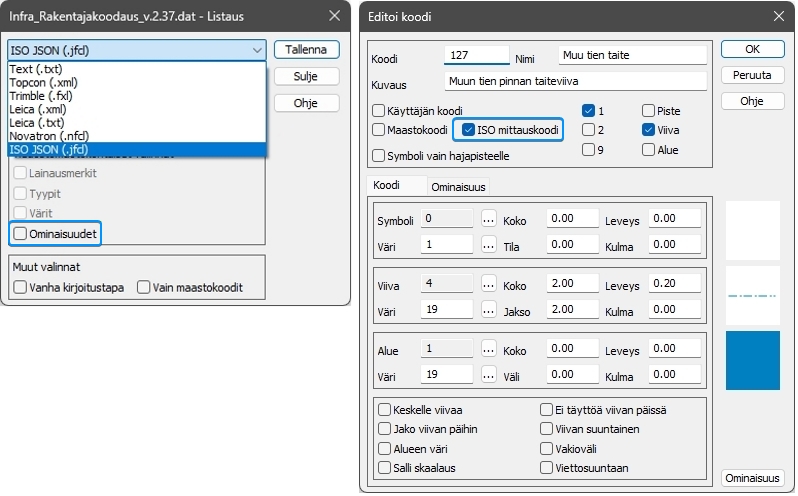Open color picker for Alue Väri
Image resolution: width=798 pixels, height=496 pixels.
click(489, 376)
